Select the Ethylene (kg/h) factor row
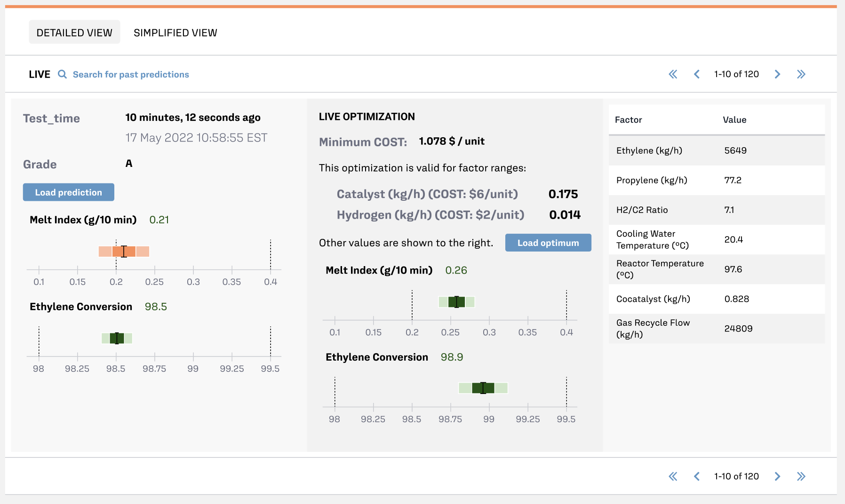 coord(716,150)
